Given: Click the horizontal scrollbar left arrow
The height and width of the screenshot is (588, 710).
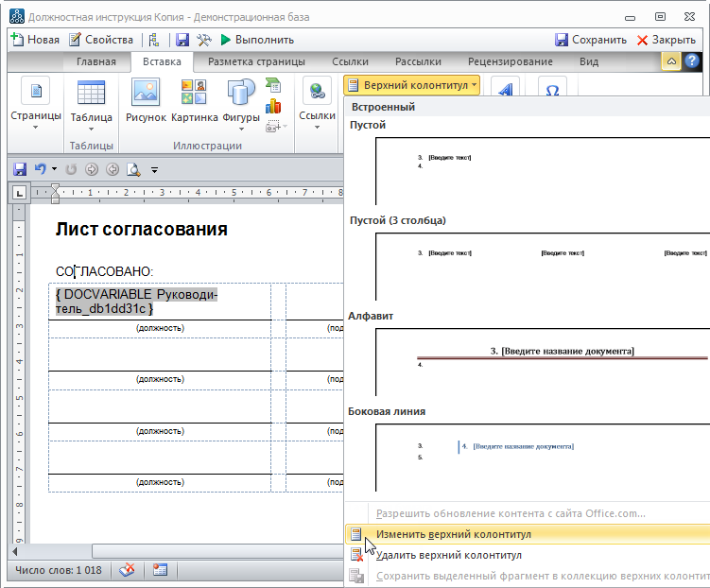Looking at the screenshot, I should click(15, 551).
